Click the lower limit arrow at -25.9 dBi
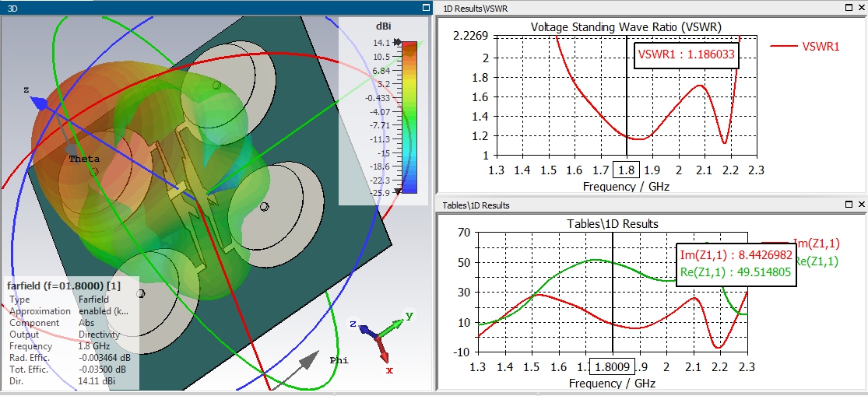 (x=397, y=191)
